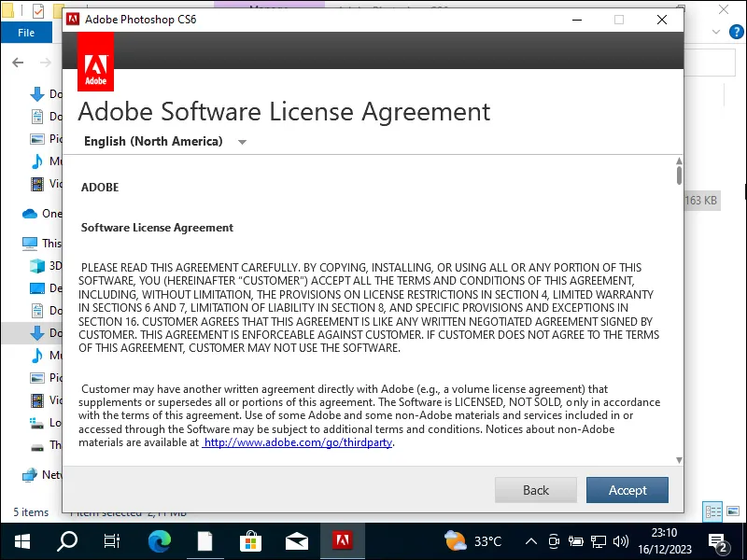Open Microsoft Store from the taskbar
This screenshot has width=747, height=560.
(x=251, y=540)
